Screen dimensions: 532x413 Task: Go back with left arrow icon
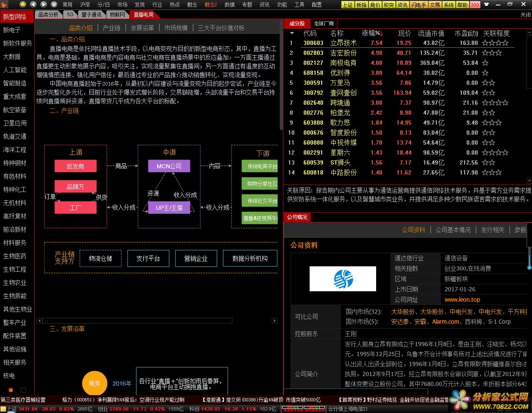(x=33, y=5)
